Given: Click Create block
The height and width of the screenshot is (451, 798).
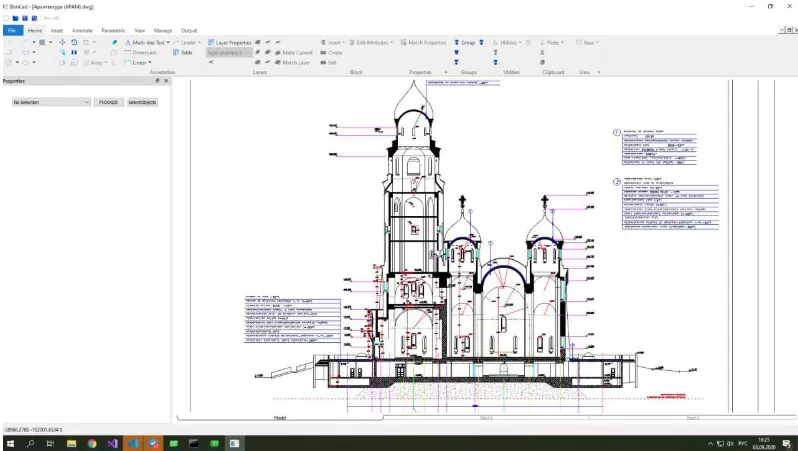Looking at the screenshot, I should tap(331, 52).
